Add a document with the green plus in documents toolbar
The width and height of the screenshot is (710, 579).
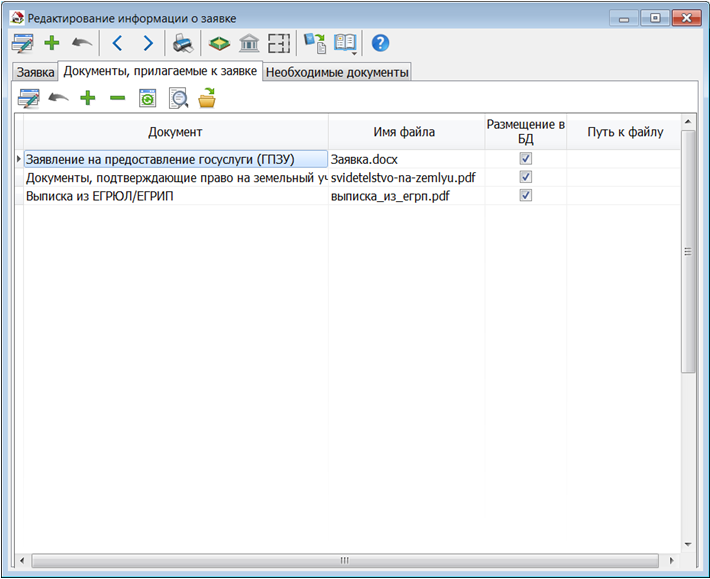point(88,98)
